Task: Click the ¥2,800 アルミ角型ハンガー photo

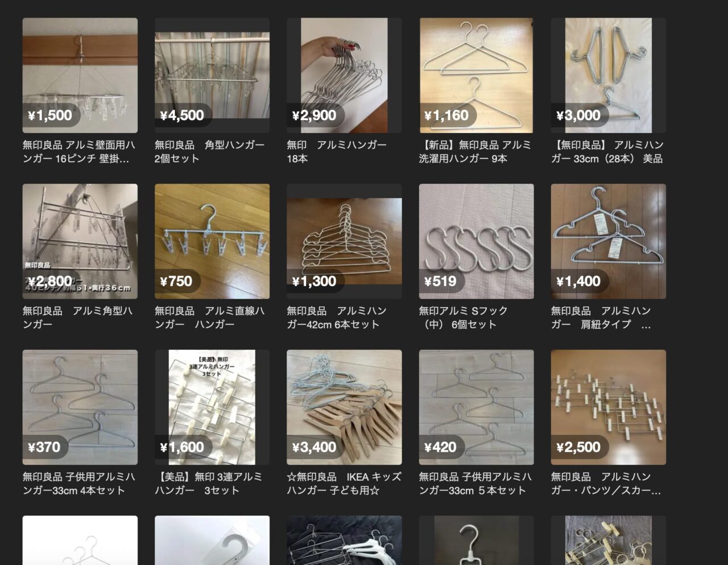Action: [x=80, y=241]
